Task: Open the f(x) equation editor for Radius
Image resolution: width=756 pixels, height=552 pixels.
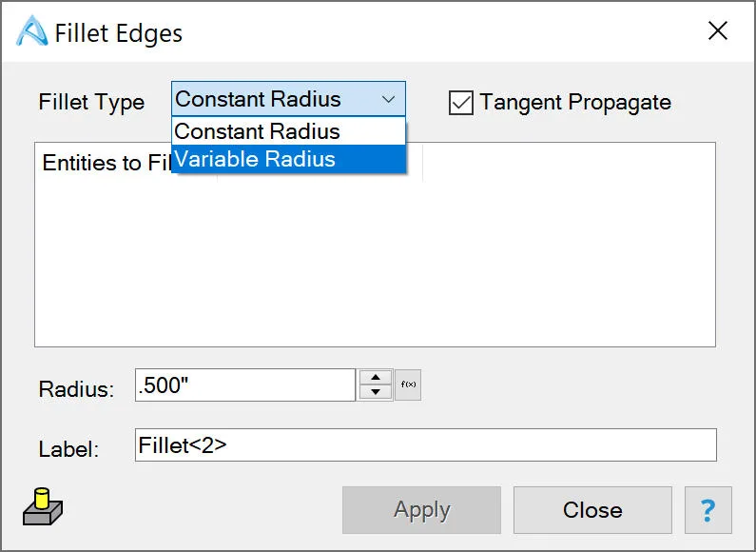Action: click(x=408, y=384)
